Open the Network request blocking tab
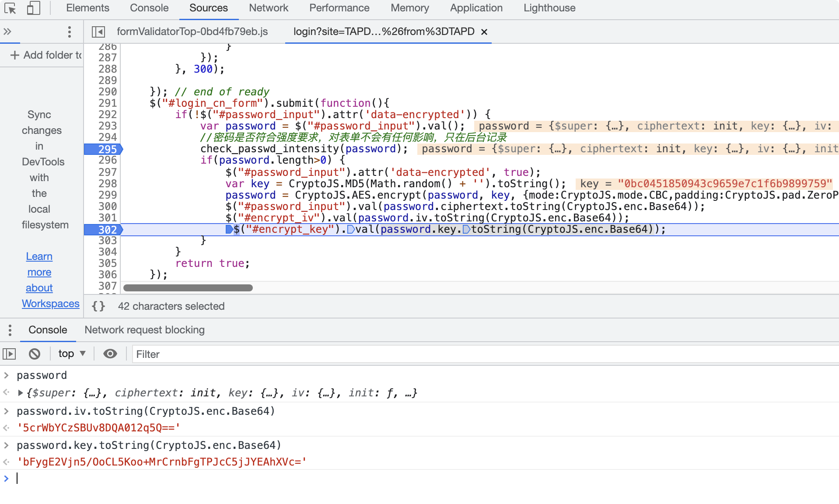 coord(144,330)
